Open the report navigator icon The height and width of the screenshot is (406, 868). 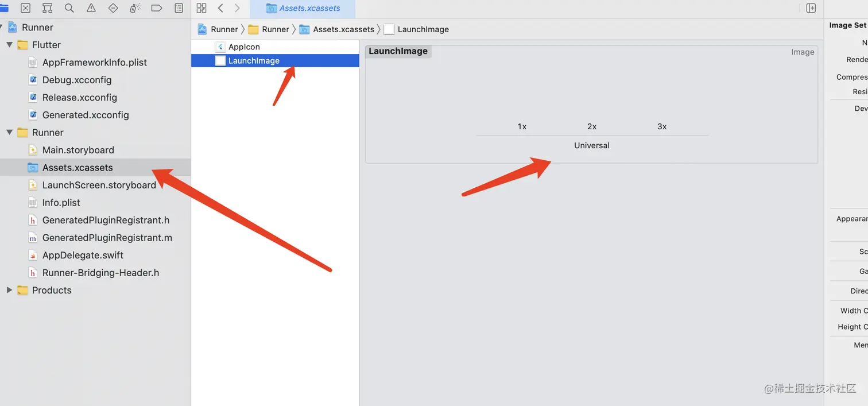[179, 8]
